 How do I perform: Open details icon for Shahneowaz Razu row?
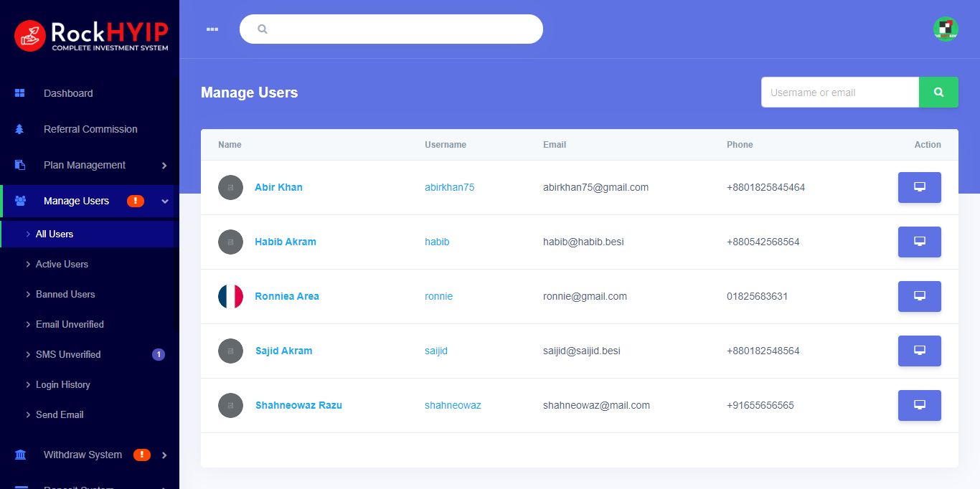tap(919, 405)
